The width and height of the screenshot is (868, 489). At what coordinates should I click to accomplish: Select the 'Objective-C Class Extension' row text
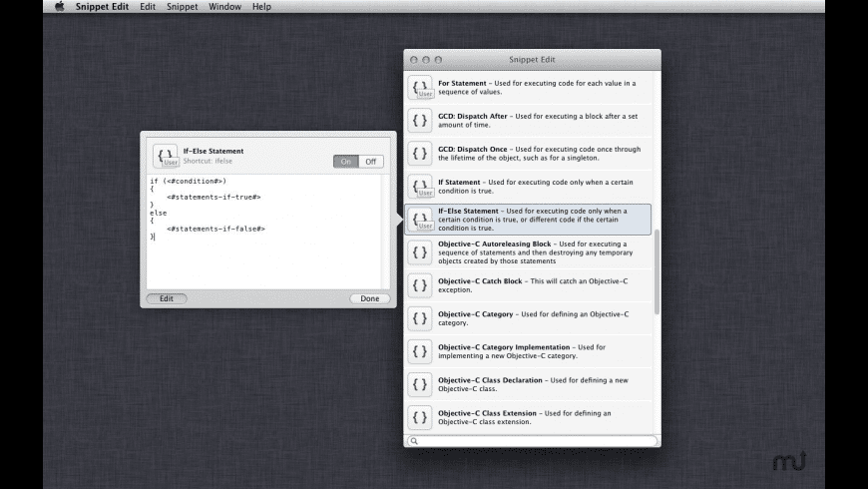525,417
